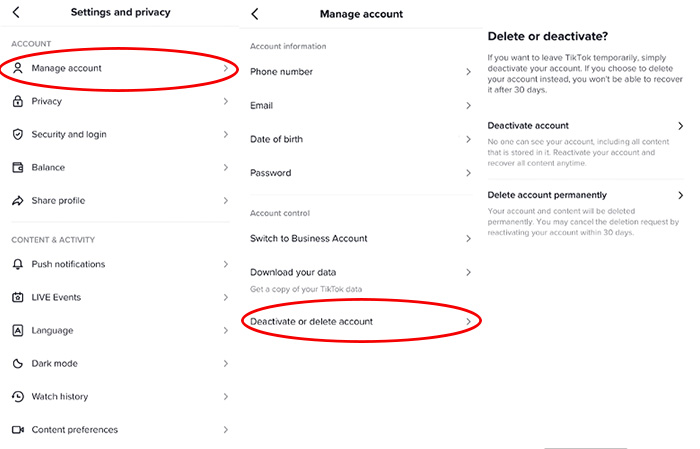Expand Deactivate account chevron

[680, 126]
